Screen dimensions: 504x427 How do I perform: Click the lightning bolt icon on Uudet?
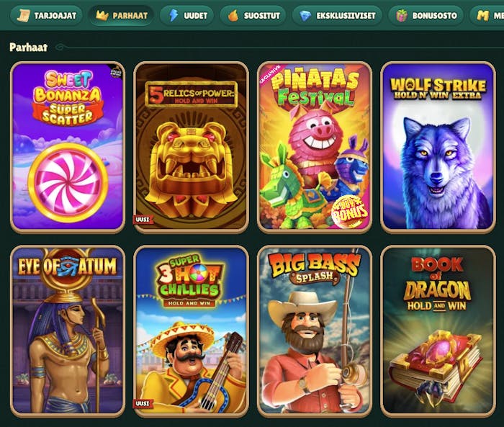174,15
